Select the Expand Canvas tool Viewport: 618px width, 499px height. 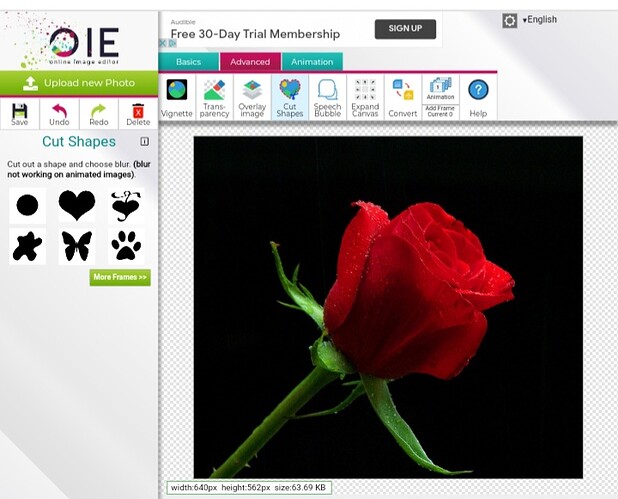(x=365, y=97)
